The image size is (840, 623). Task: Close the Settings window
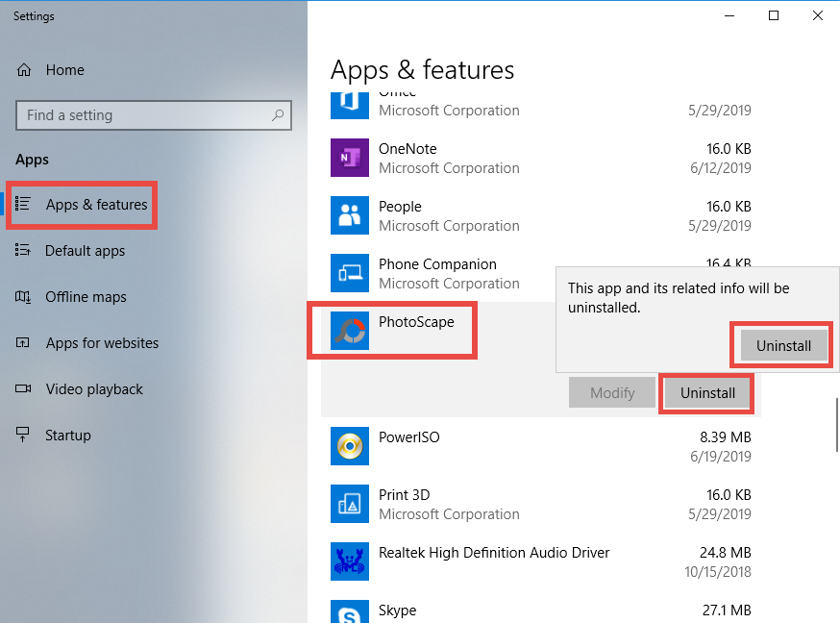coord(818,15)
